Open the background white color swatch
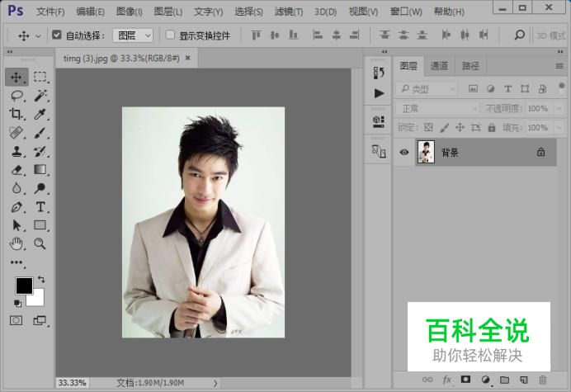 pos(38,300)
